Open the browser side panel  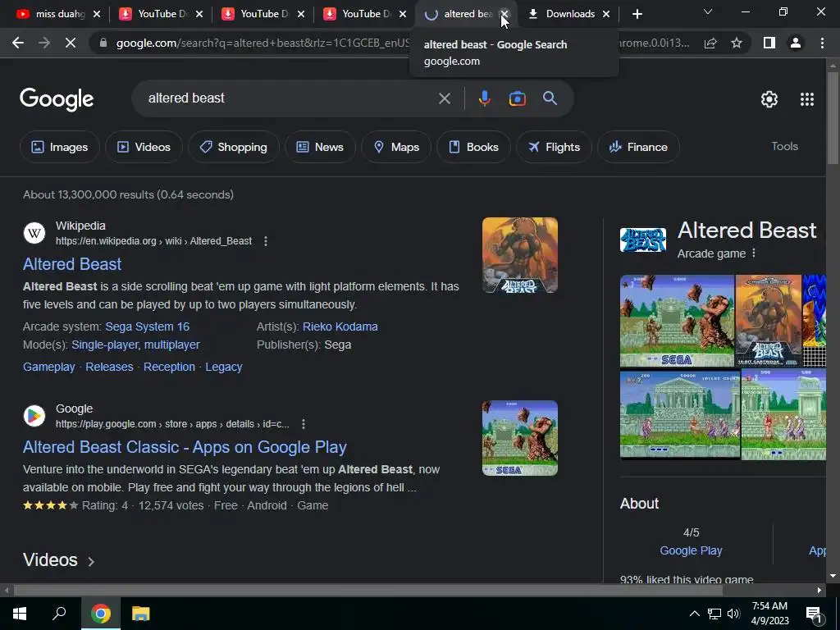[x=769, y=43]
